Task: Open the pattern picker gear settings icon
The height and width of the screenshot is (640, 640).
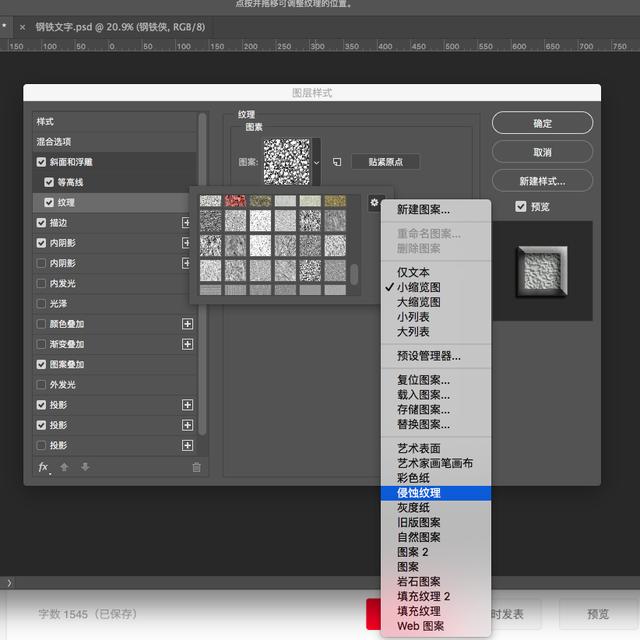Action: [x=374, y=202]
